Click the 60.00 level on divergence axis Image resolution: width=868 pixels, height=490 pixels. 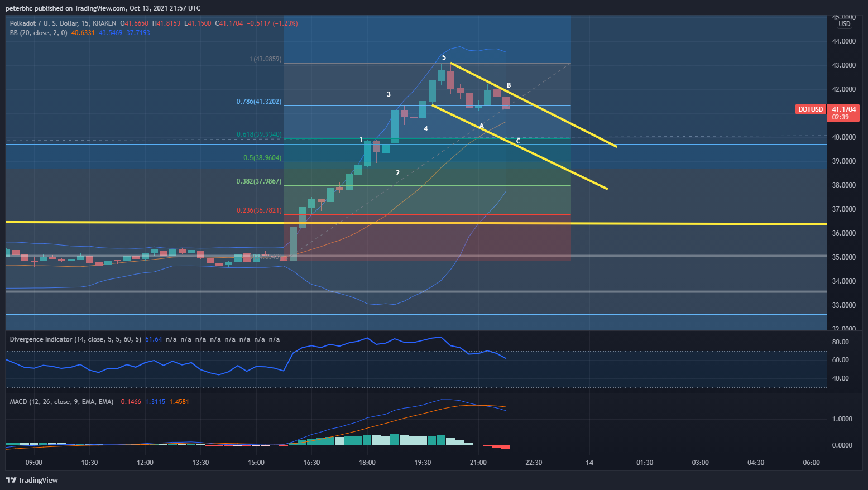(x=840, y=360)
